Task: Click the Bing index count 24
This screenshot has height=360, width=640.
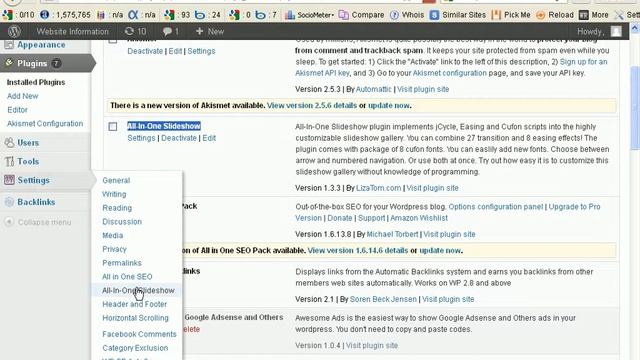Action: [208, 15]
